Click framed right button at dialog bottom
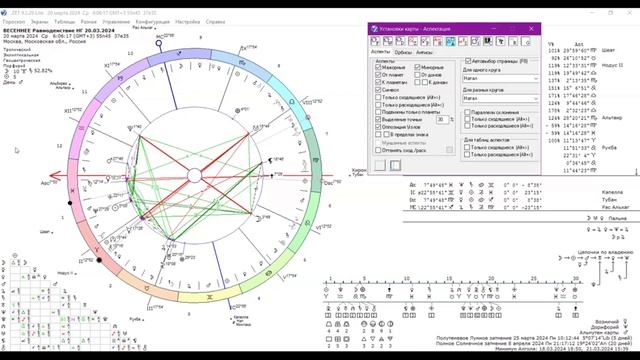 [x=395, y=165]
